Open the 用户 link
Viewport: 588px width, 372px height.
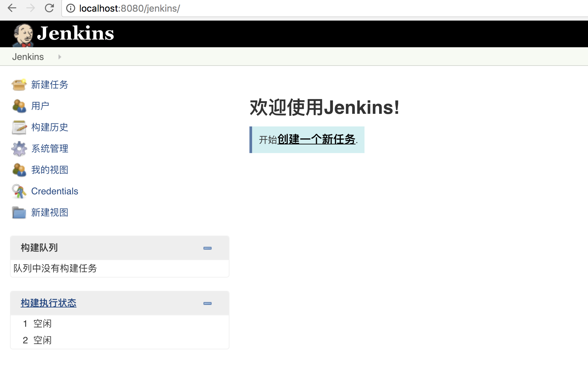[40, 106]
